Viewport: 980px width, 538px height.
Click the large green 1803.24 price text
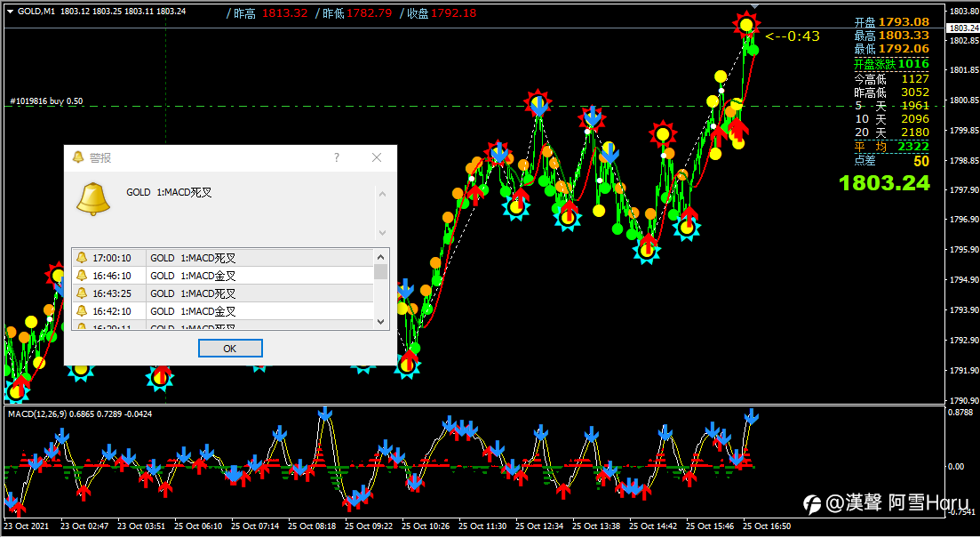pyautogui.click(x=884, y=182)
